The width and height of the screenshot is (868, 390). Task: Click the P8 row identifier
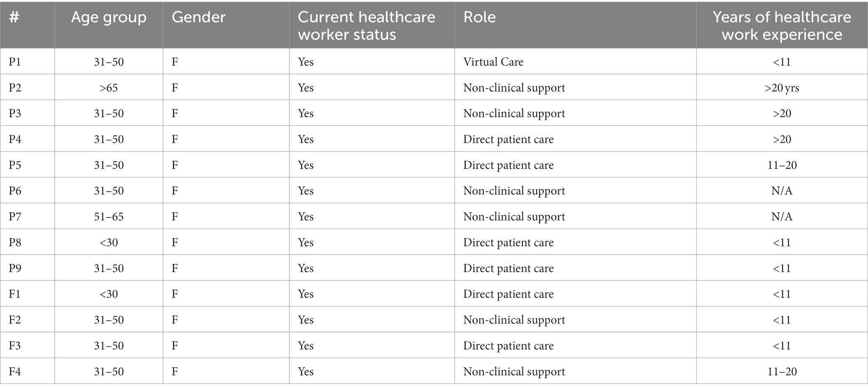point(15,242)
